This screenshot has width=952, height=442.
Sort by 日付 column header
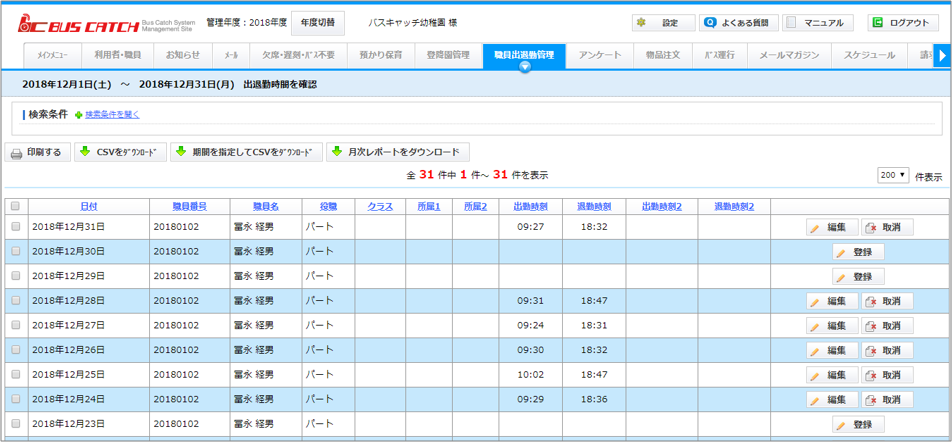[x=89, y=206]
